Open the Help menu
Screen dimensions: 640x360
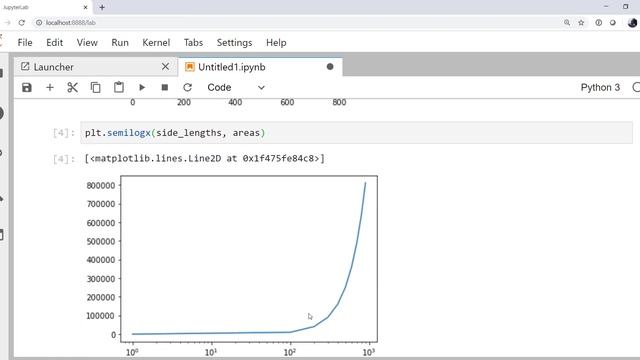(276, 42)
